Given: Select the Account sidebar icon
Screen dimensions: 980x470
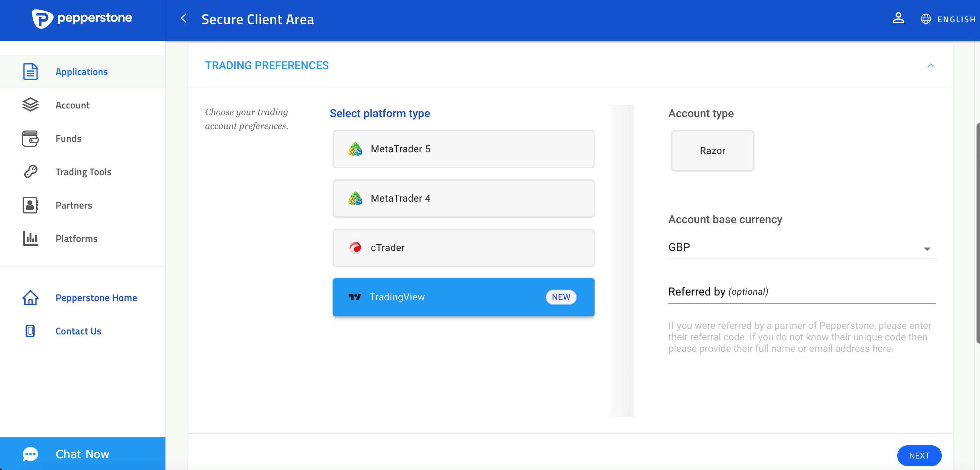Looking at the screenshot, I should pyautogui.click(x=30, y=104).
